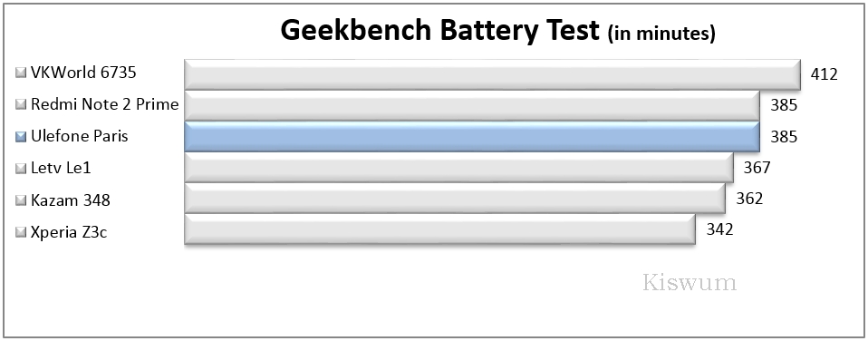Viewport: 868px width, 341px height.
Task: Click the Xperia Z3c label text
Action: 69,232
